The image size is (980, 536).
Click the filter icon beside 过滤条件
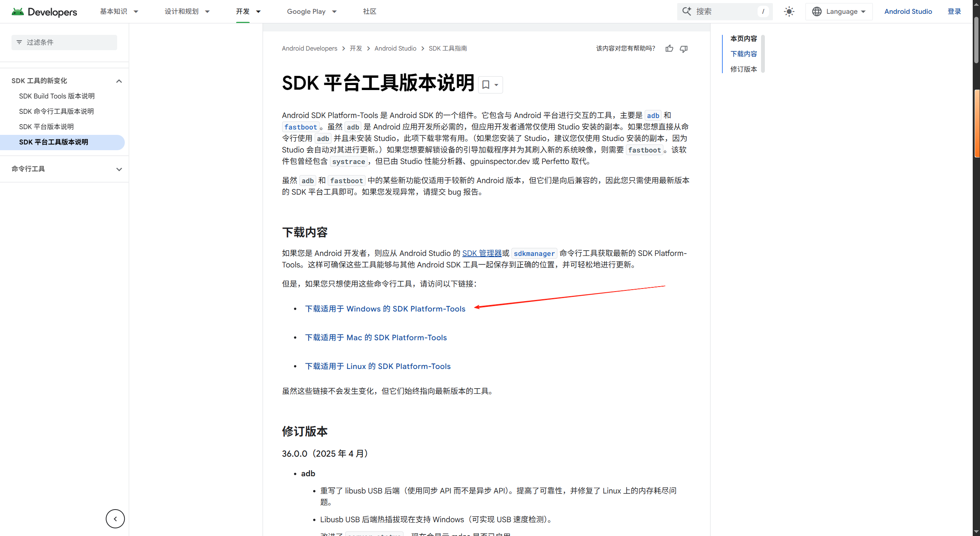point(19,42)
